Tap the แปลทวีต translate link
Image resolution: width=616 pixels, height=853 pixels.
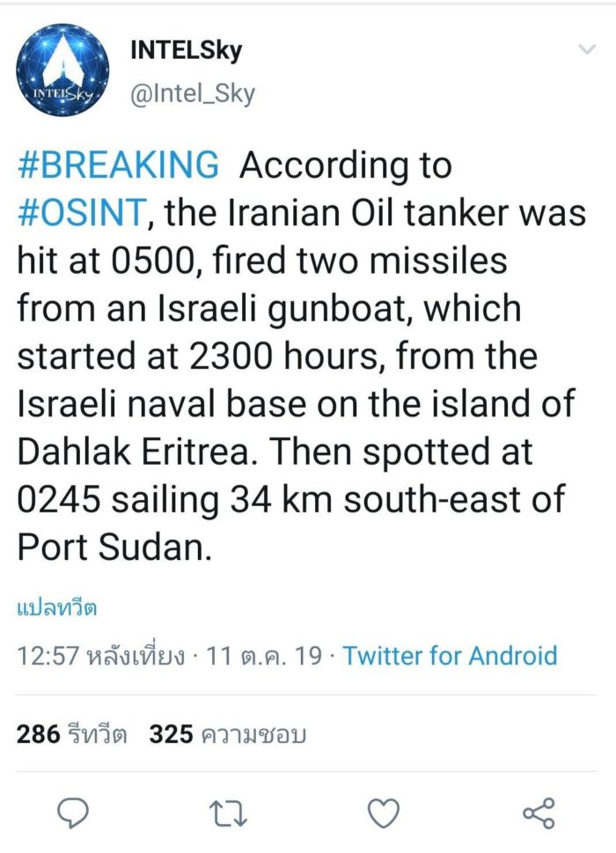point(56,607)
